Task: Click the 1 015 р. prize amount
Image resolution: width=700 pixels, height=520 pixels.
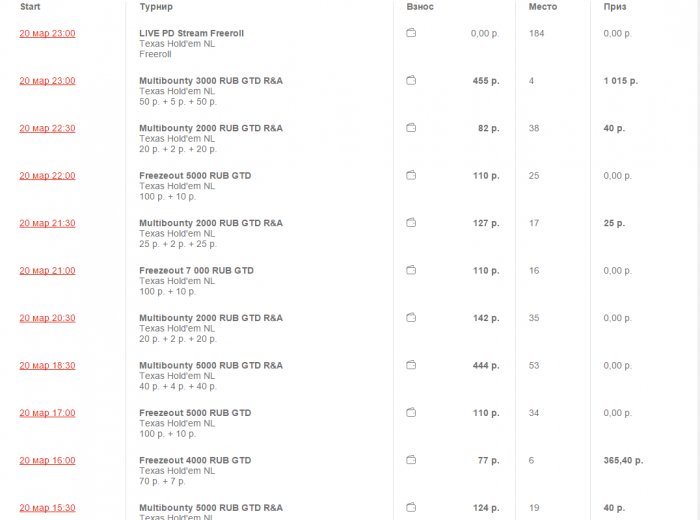Action: point(621,80)
